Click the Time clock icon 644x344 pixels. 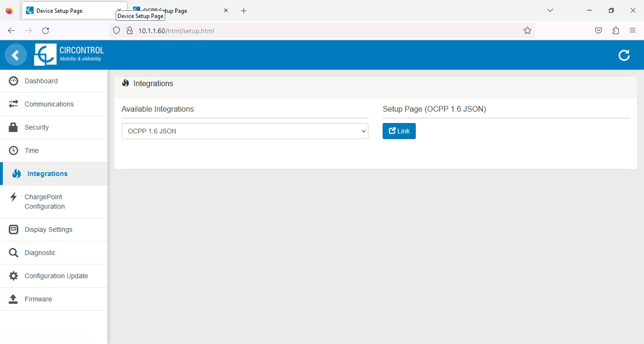coord(14,150)
